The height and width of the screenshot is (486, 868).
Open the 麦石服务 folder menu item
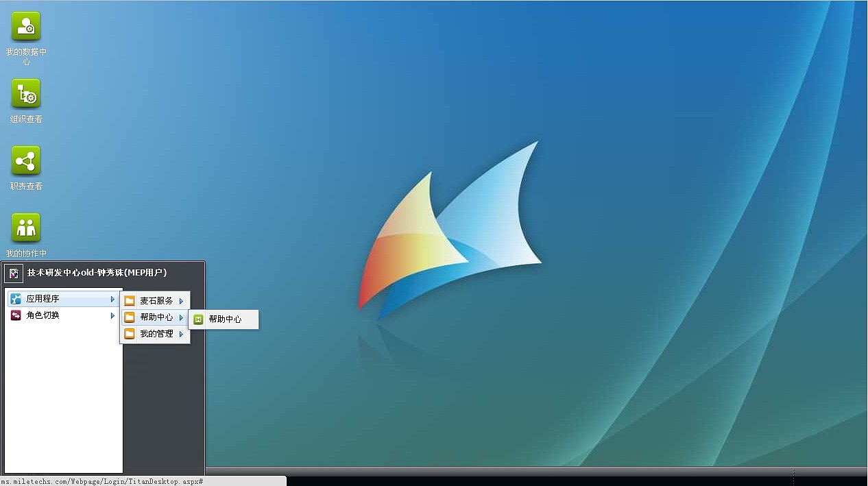tap(155, 300)
